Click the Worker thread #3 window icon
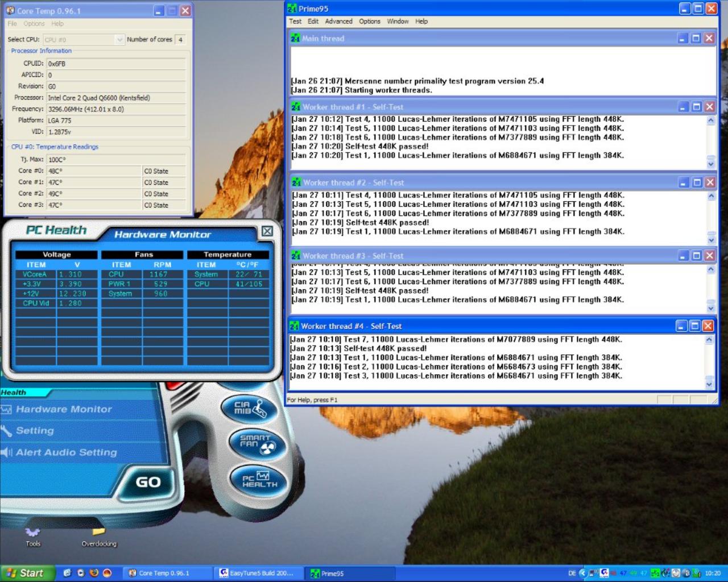Image resolution: width=728 pixels, height=582 pixels. tap(296, 256)
